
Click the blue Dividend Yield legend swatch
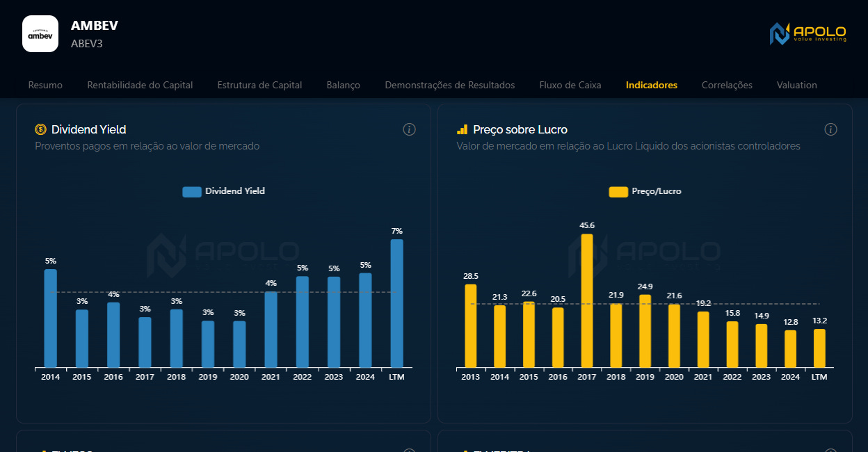[x=192, y=192]
